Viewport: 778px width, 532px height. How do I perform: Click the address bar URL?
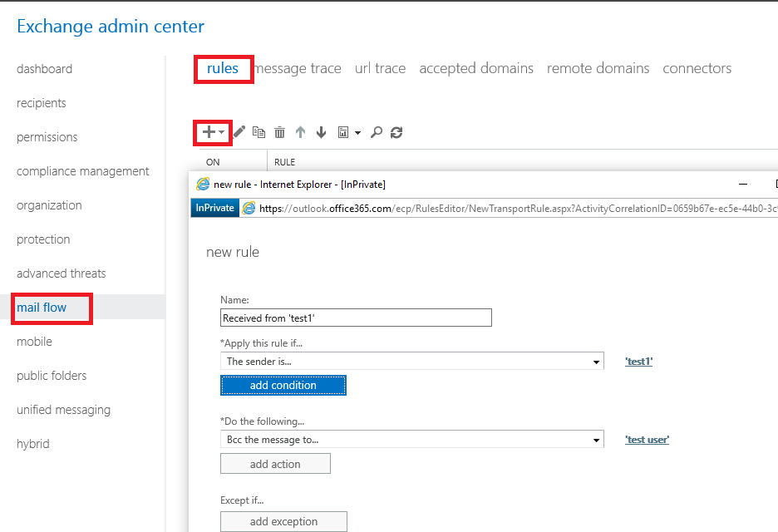click(518, 209)
